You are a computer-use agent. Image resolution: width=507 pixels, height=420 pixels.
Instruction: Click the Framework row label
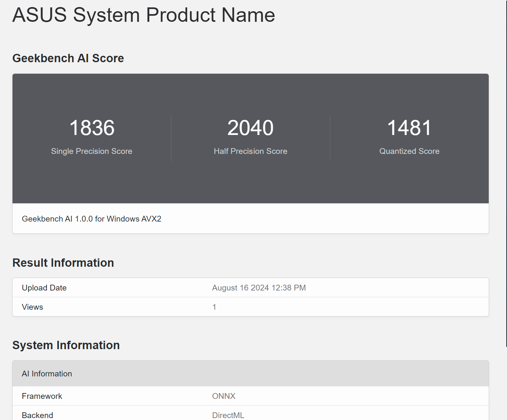(42, 396)
